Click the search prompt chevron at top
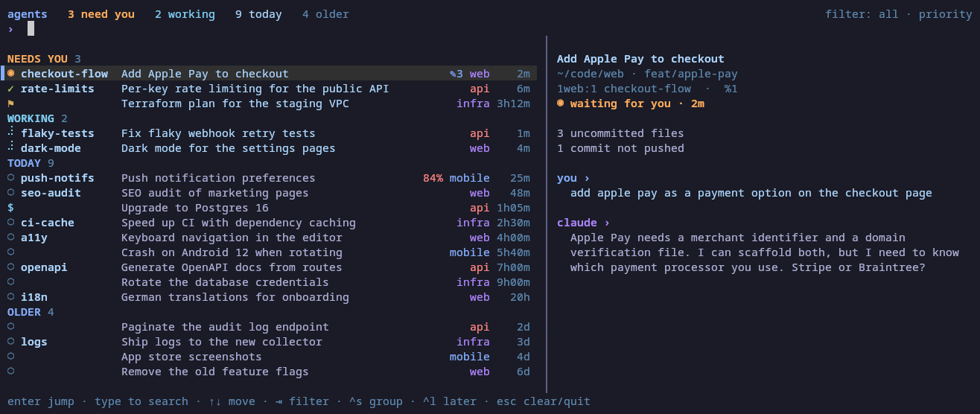 pos(10,29)
